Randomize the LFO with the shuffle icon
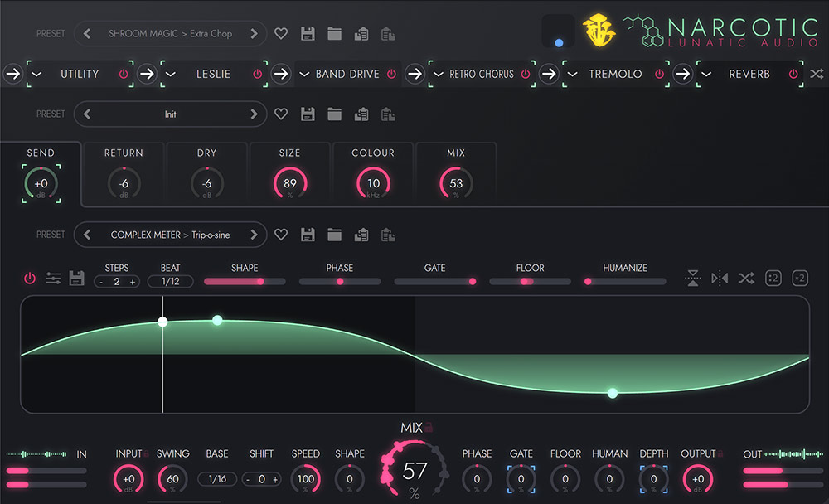This screenshot has height=504, width=829. pos(745,278)
